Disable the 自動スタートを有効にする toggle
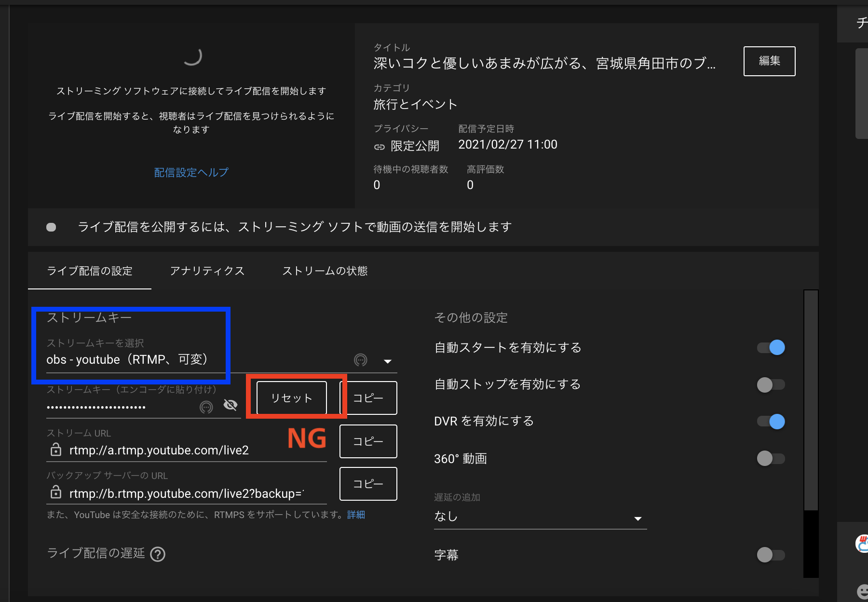This screenshot has height=602, width=868. point(771,347)
